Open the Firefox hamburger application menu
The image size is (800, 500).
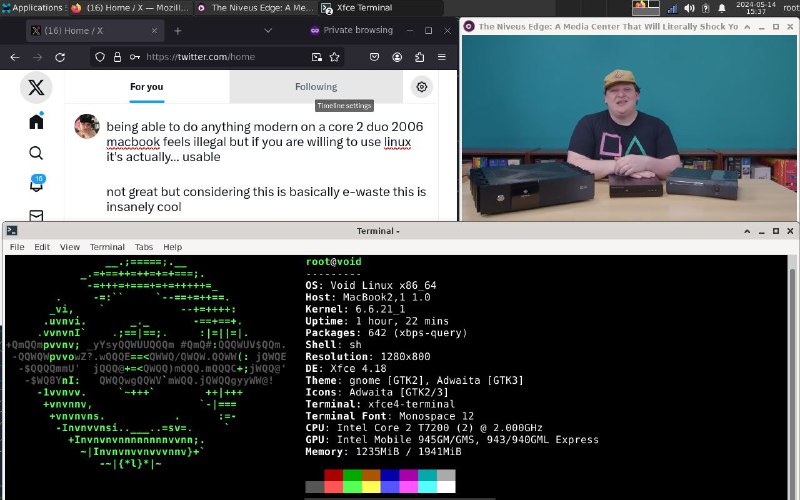[442, 57]
